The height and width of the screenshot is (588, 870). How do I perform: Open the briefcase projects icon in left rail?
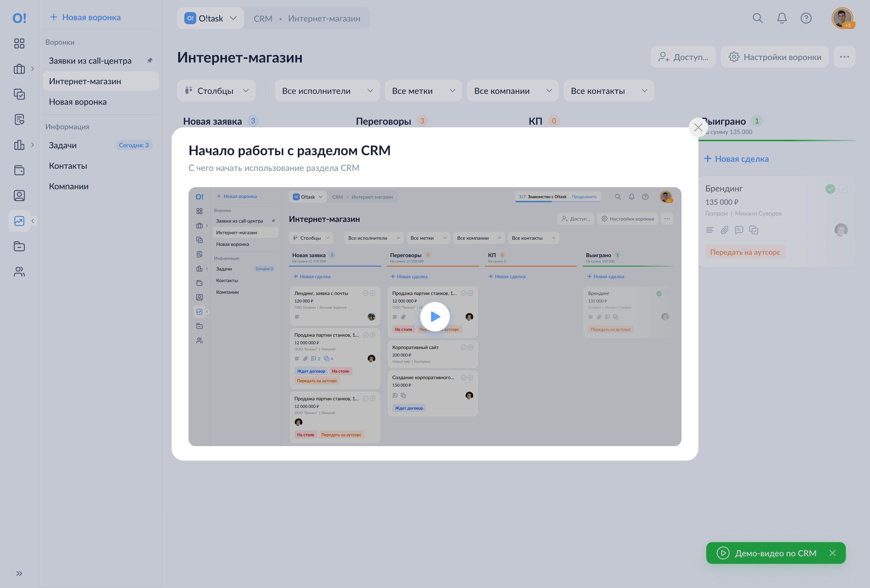(x=19, y=69)
